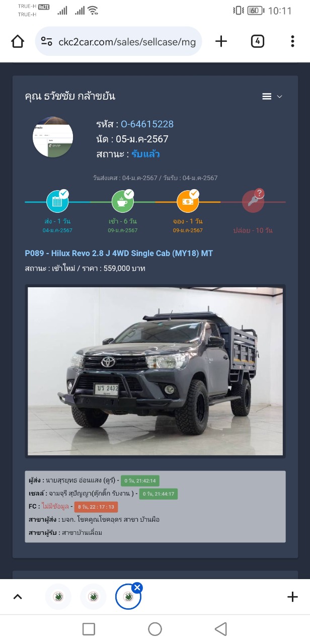
Task: Close the selected bottom tab
Action: coord(137,587)
